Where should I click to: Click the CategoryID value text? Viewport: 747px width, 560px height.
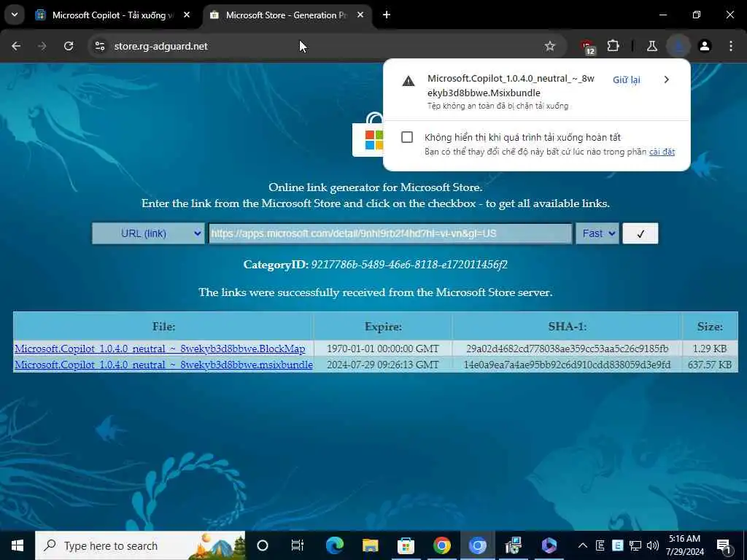(409, 265)
